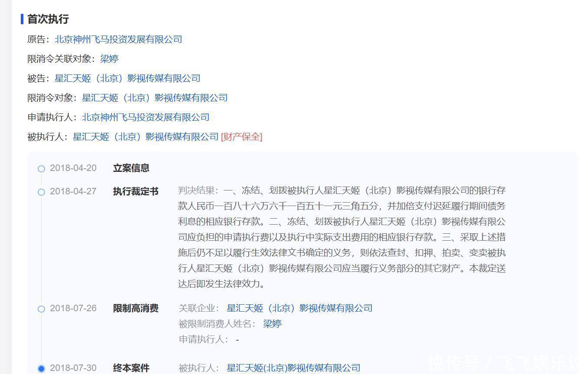
Task: Select the 终本案件 timeline entry
Action: coord(131,368)
